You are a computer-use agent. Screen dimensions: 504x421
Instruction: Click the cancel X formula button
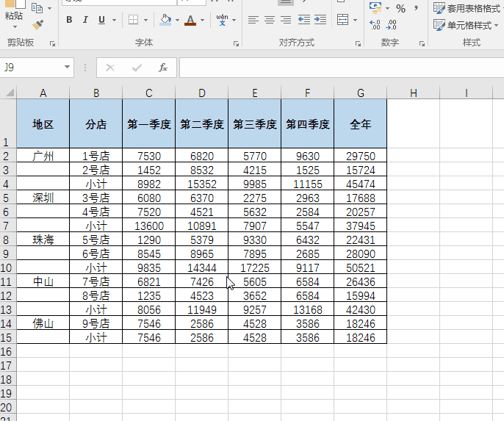110,68
